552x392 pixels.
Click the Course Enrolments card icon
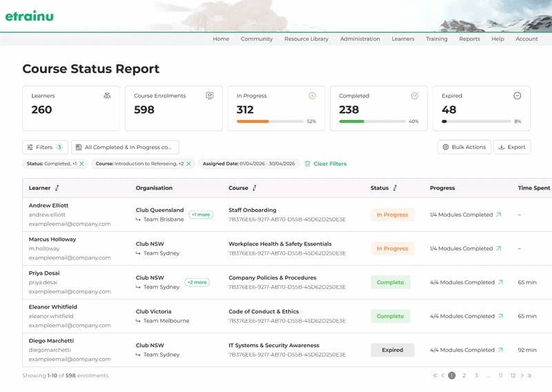[x=210, y=95]
